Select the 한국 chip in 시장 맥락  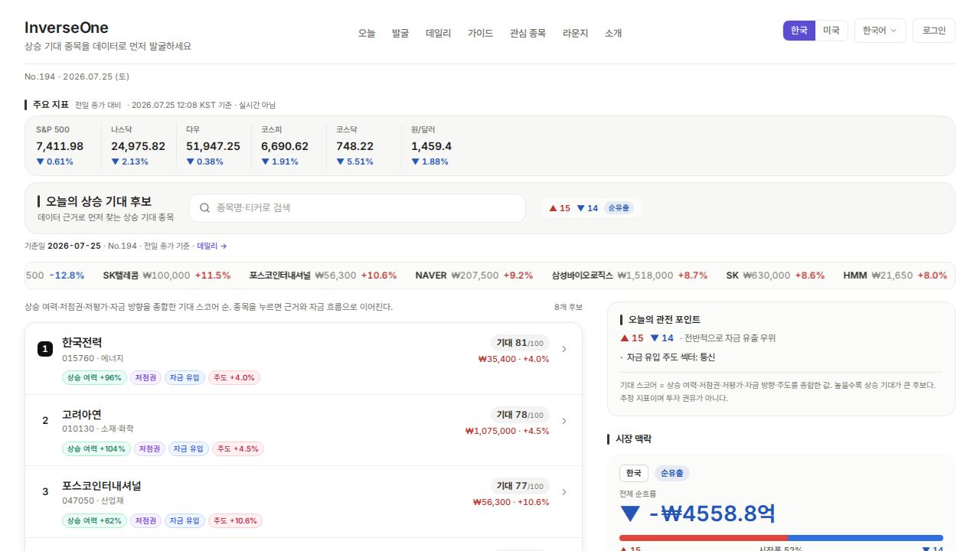point(633,473)
